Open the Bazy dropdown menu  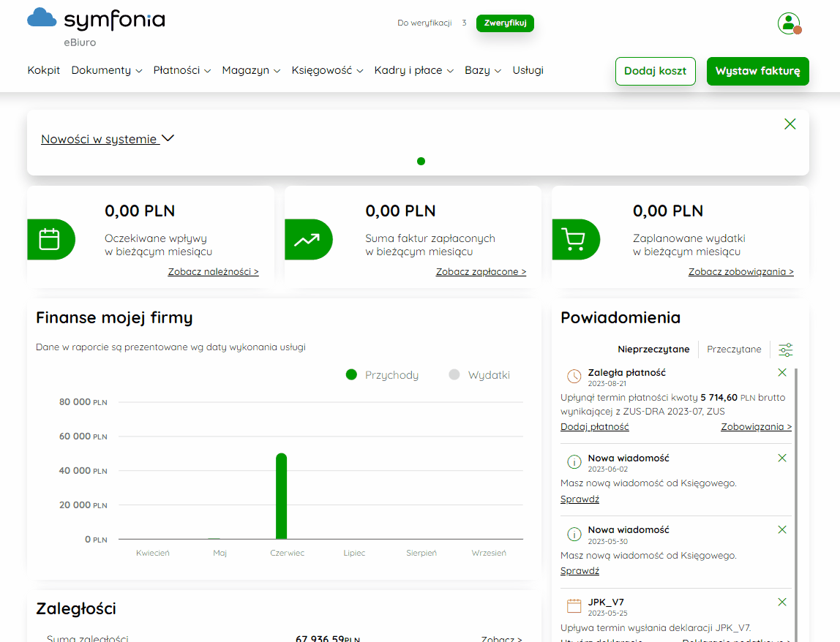[x=483, y=70]
